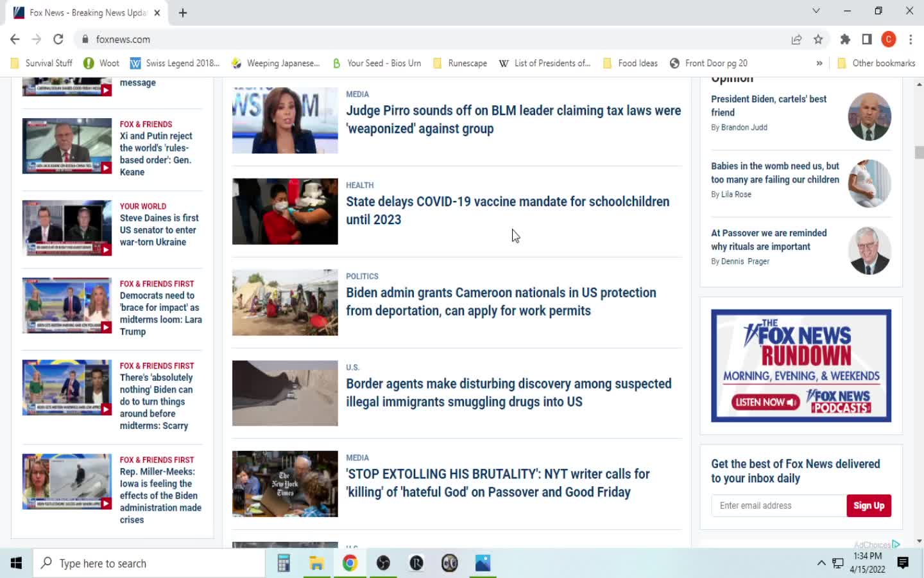This screenshot has height=578, width=924.
Task: Open Dennis Prager author photo
Action: click(x=869, y=250)
